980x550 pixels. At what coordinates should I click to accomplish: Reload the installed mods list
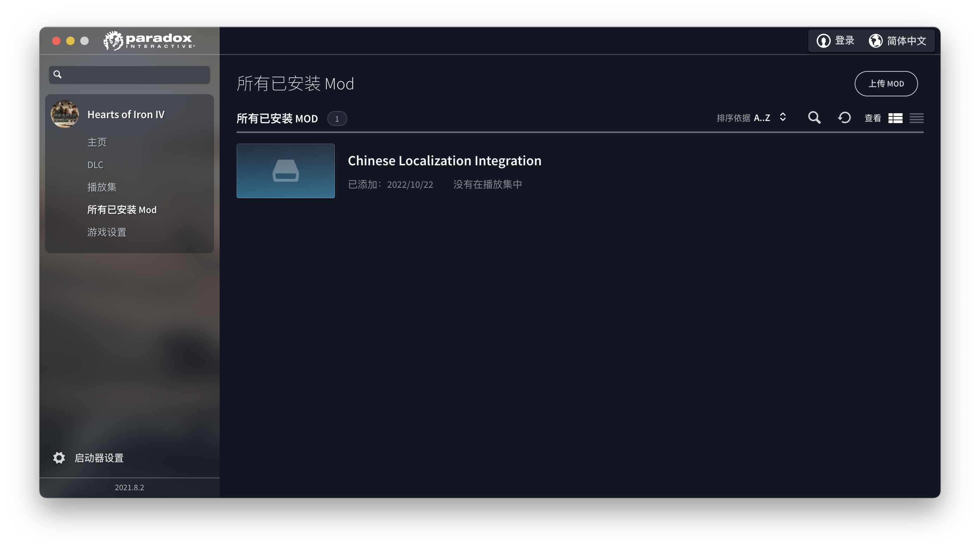[x=844, y=118]
